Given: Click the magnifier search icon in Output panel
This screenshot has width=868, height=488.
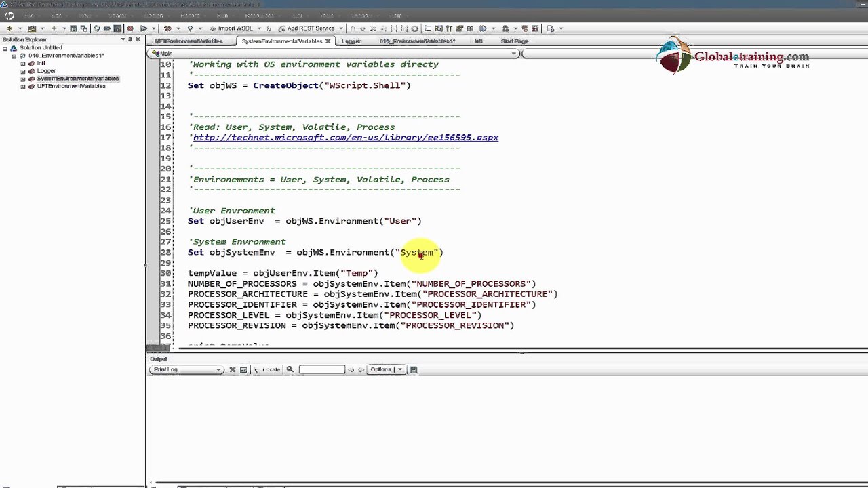Looking at the screenshot, I should click(290, 369).
